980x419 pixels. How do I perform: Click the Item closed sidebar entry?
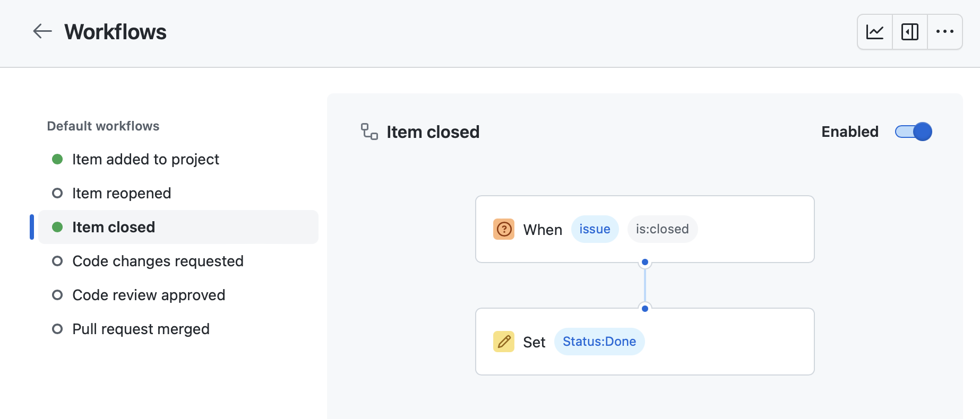pos(178,227)
